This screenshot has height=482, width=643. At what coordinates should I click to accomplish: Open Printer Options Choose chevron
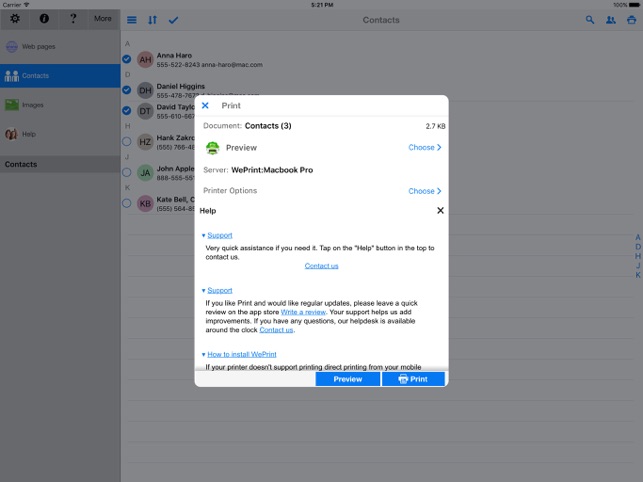424,191
